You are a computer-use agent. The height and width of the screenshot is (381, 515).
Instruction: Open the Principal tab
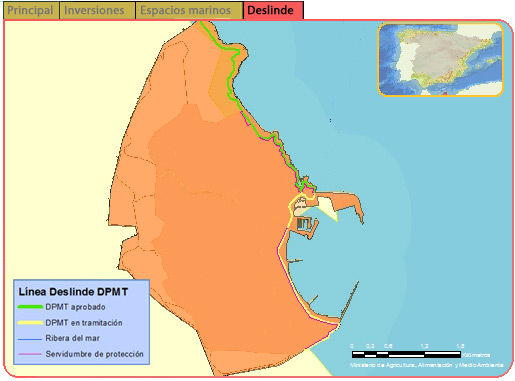(31, 10)
